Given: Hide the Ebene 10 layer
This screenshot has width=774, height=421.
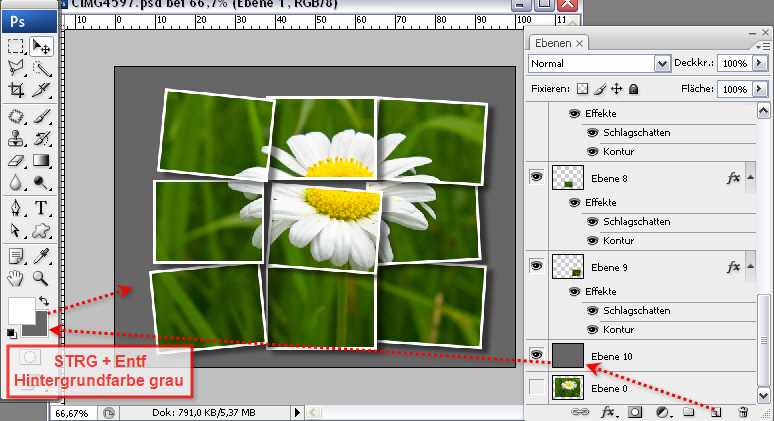Looking at the screenshot, I should click(536, 355).
